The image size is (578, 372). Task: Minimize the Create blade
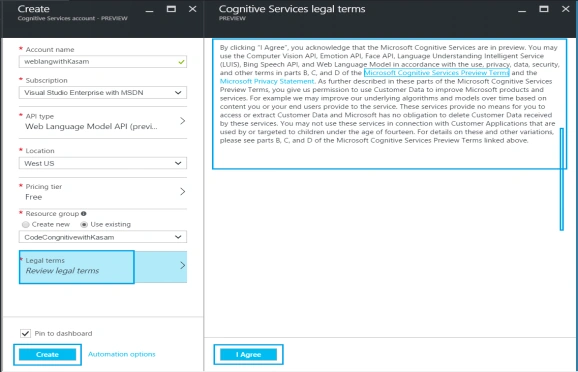(149, 11)
